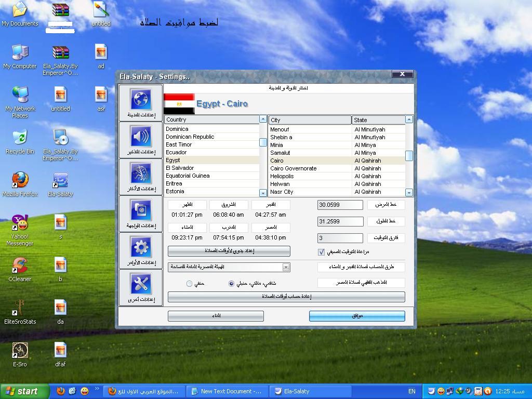Screen dimensions: 532x399
Task: Open the city settings tab (إعدادات المدينة)
Action: 141,103
